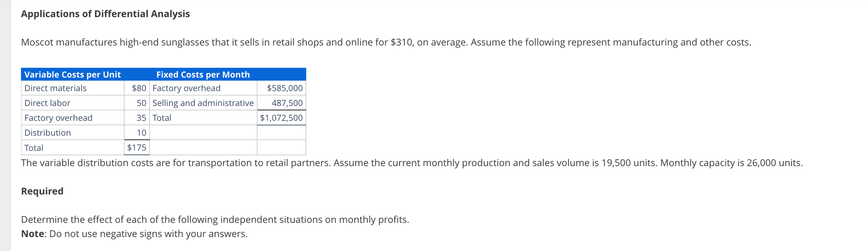Click the Required section heading
The height and width of the screenshot is (251, 868).
tap(42, 191)
